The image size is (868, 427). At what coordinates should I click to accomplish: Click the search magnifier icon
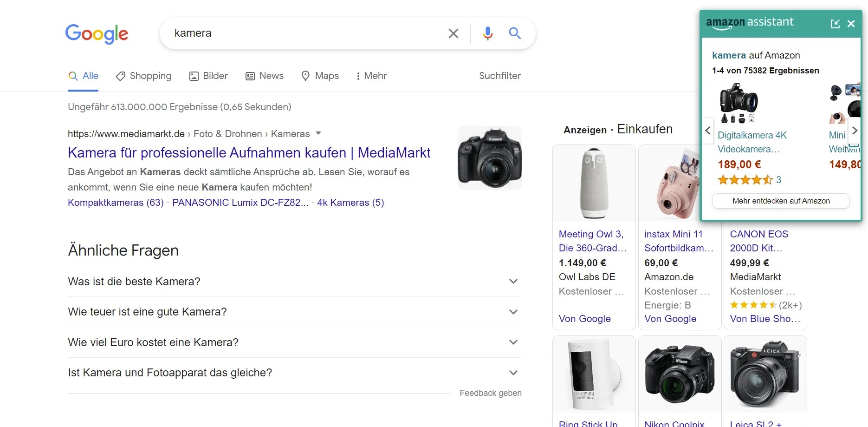pyautogui.click(x=515, y=33)
